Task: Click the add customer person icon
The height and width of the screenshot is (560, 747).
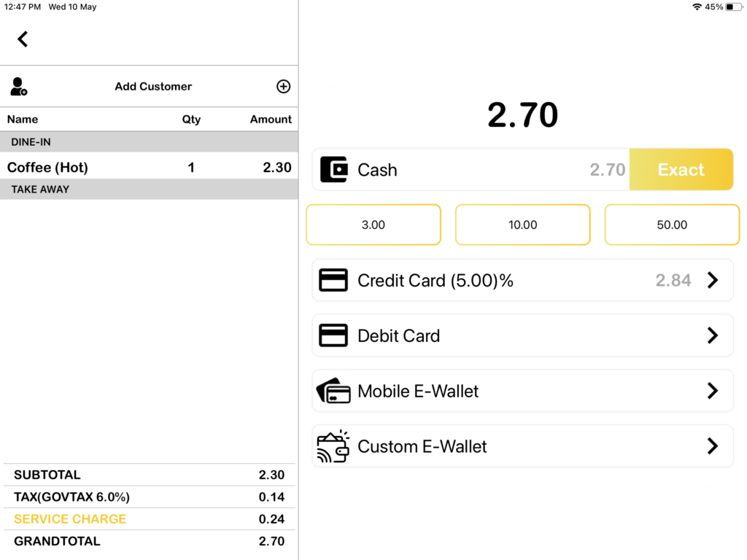Action: 18,87
